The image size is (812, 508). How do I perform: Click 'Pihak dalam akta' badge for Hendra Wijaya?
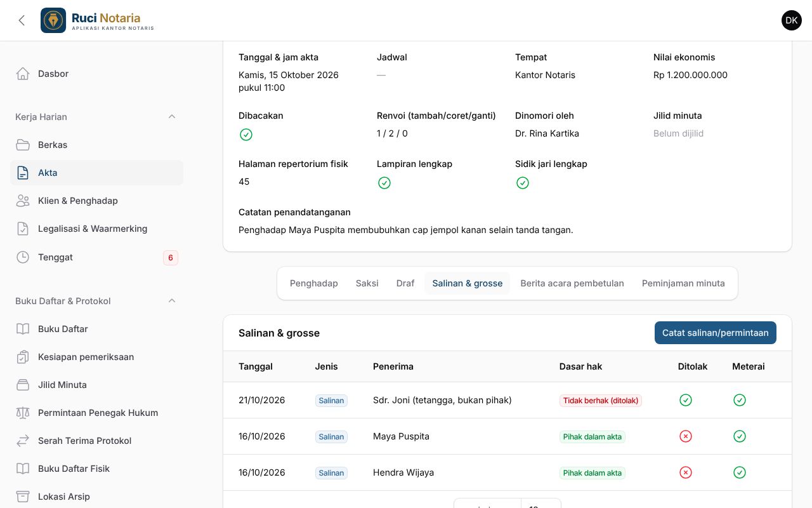pyautogui.click(x=593, y=473)
